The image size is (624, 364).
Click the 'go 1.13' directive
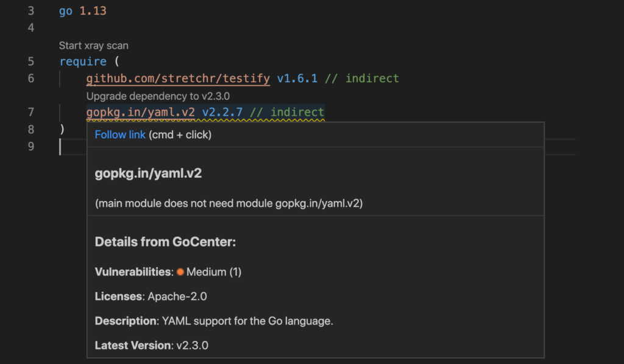pos(83,10)
